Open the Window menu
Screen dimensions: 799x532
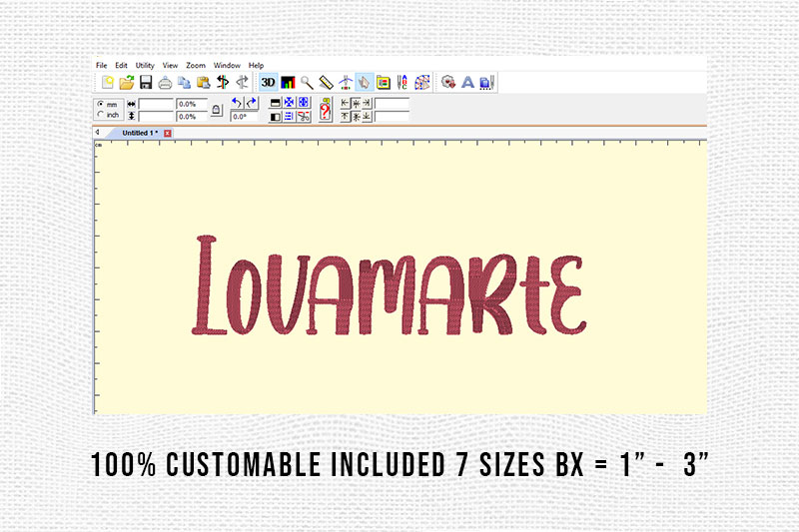[x=227, y=65]
